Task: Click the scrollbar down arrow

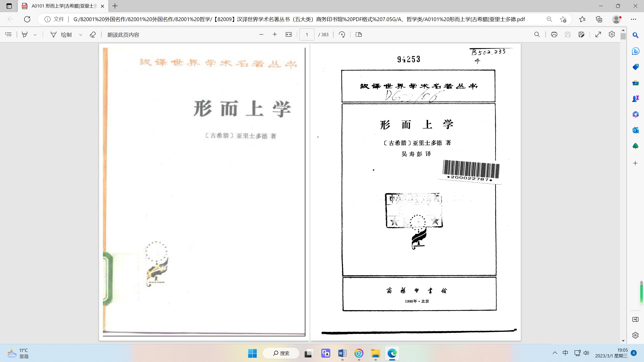Action: click(x=623, y=341)
